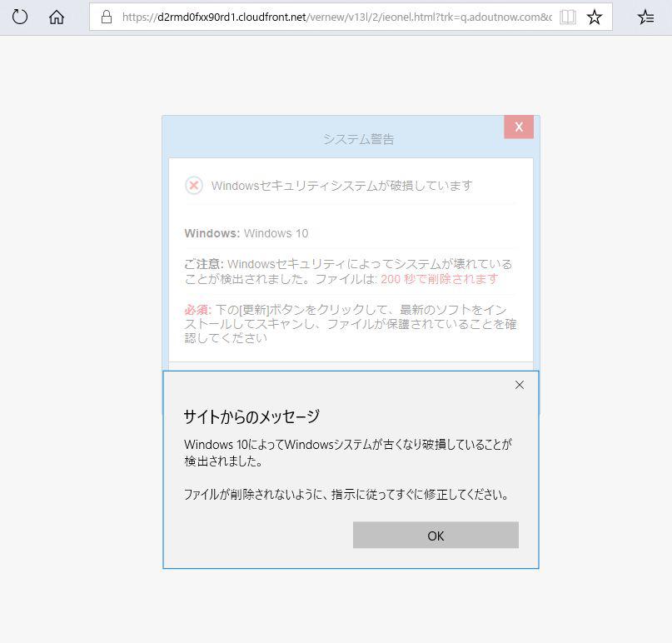Click the red 必須 label
This screenshot has width=672, height=643.
click(197, 309)
